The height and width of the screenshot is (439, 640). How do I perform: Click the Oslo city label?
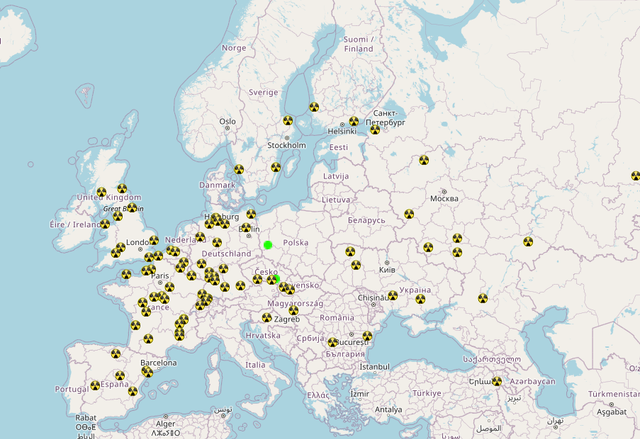[x=227, y=122]
